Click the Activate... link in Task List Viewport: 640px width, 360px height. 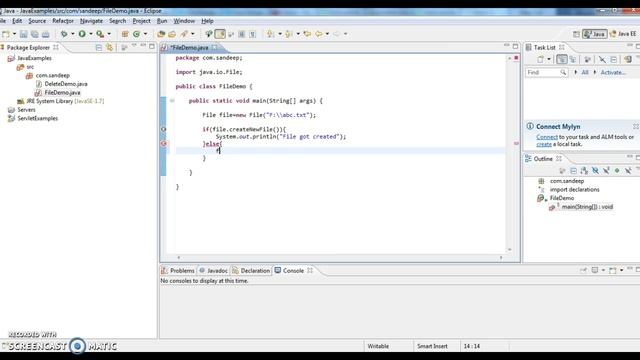coord(613,72)
